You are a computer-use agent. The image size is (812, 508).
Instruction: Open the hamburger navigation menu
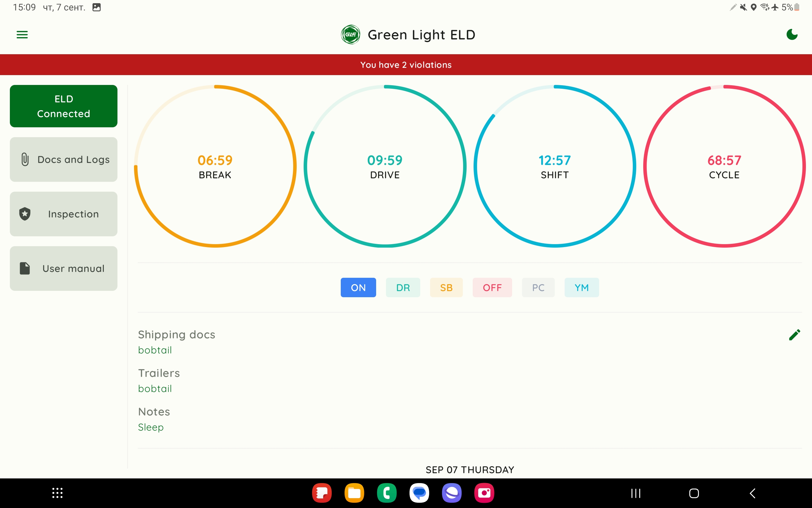click(22, 34)
